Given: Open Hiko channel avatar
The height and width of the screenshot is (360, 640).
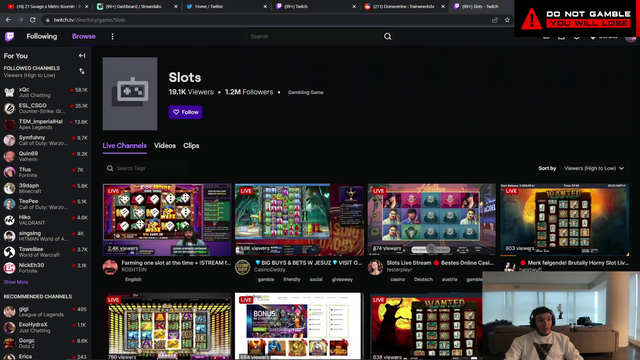Looking at the screenshot, I should tap(9, 220).
